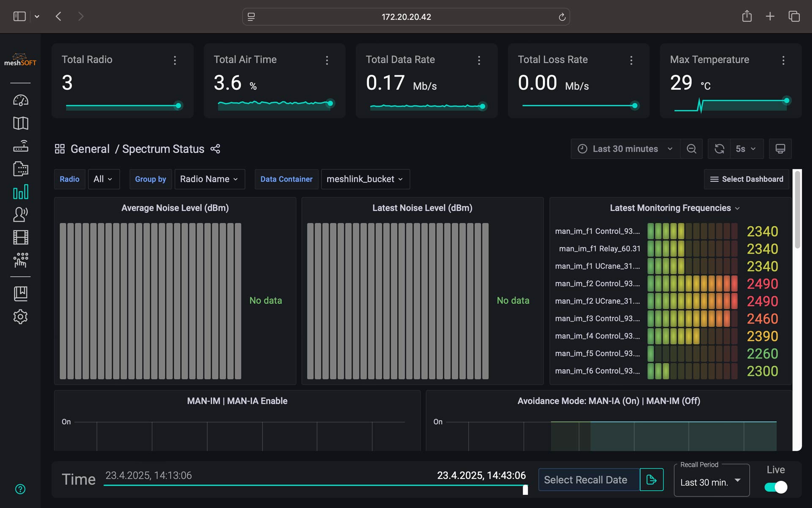Image resolution: width=812 pixels, height=508 pixels.
Task: Open the file configuration icon in sidebar
Action: coord(20,169)
